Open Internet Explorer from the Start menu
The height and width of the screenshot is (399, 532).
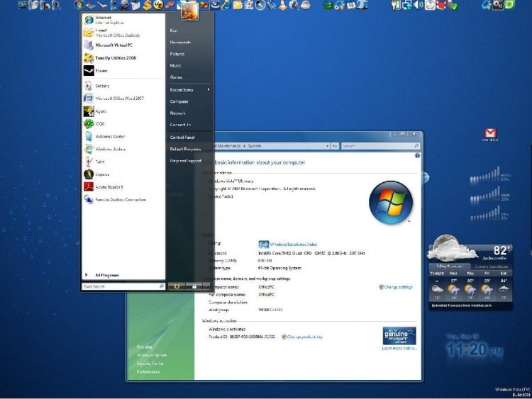point(123,20)
